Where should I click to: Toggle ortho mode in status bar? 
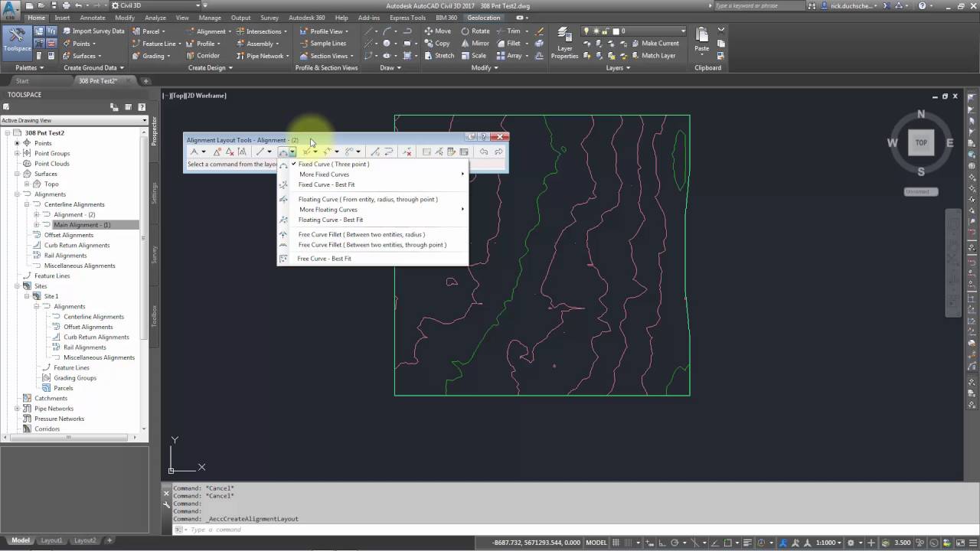tap(662, 542)
